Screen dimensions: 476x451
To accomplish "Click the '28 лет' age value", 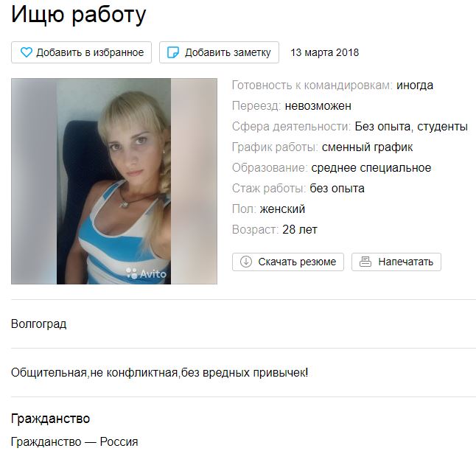I will click(x=300, y=230).
